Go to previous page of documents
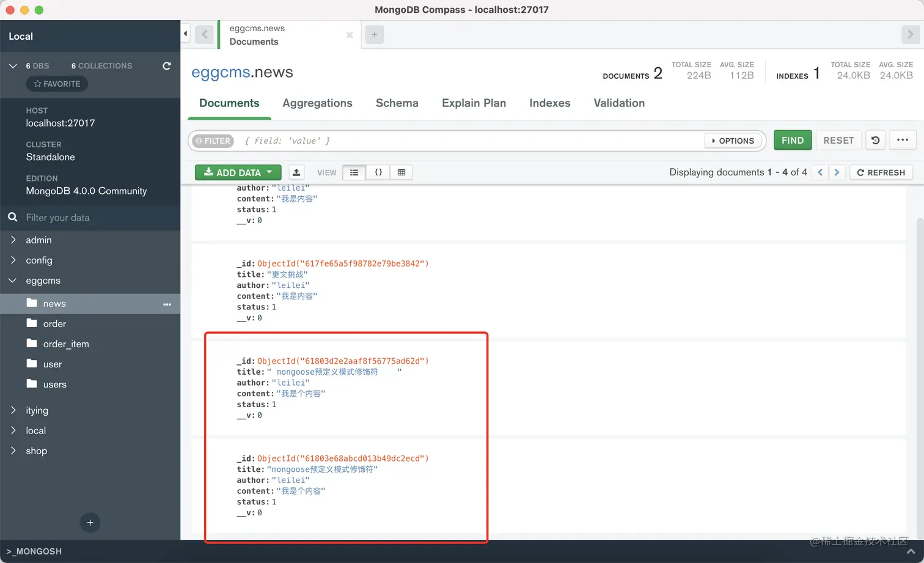This screenshot has height=563, width=924. point(820,172)
